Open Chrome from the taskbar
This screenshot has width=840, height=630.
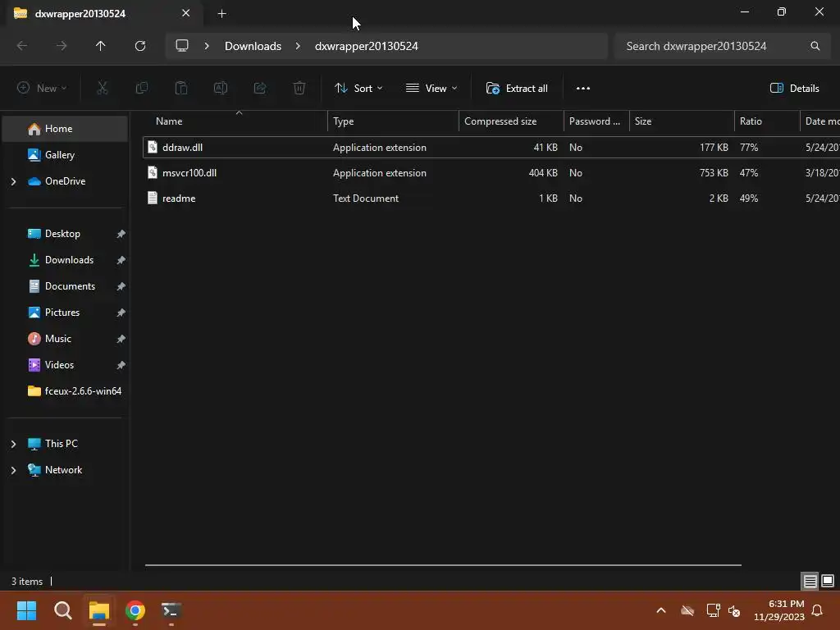135,610
